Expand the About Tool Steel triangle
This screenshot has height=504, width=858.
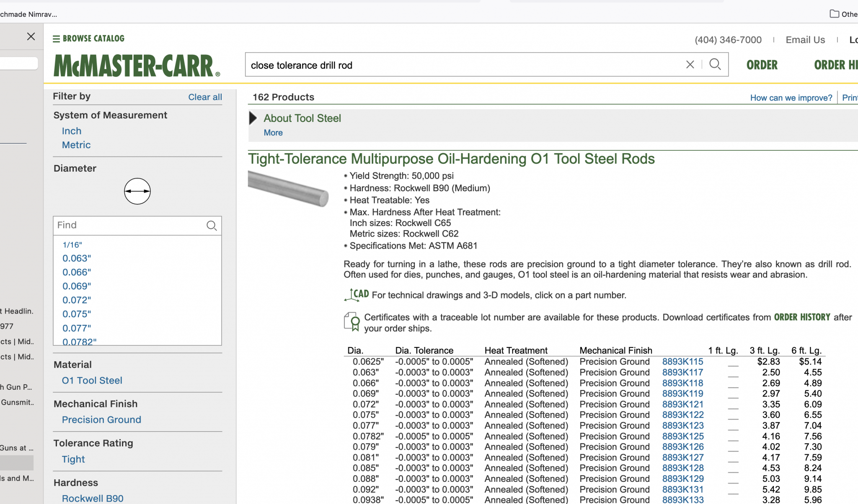(x=253, y=118)
